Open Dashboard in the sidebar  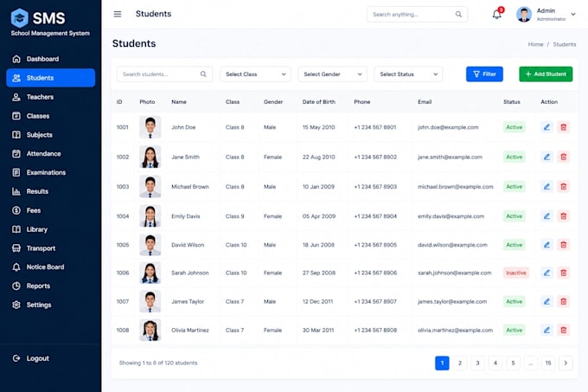click(x=51, y=59)
